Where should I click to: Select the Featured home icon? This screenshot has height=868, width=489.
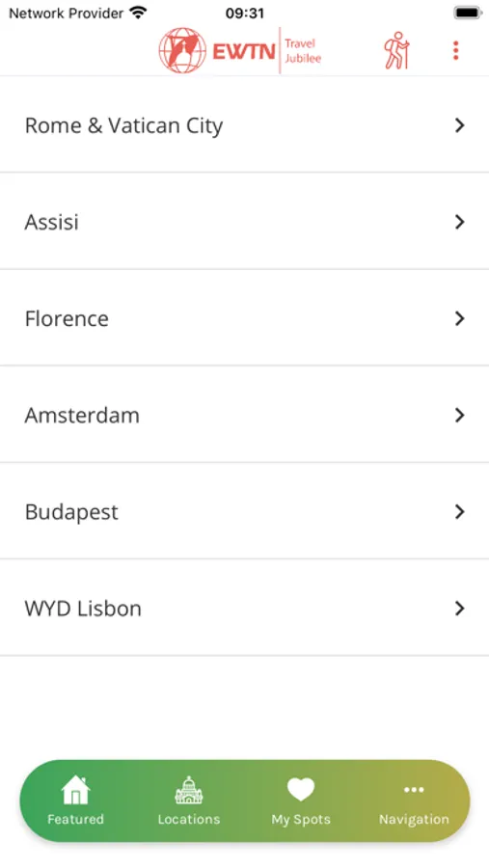click(75, 789)
